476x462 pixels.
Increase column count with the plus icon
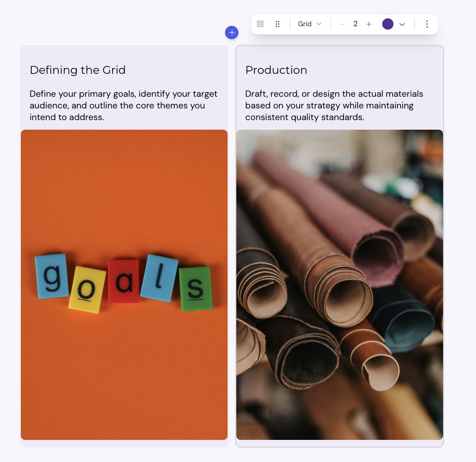(x=369, y=24)
